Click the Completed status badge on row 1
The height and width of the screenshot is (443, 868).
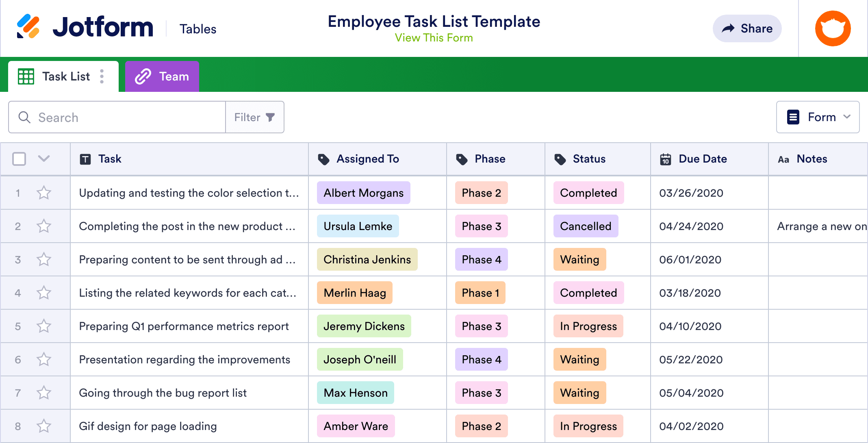588,192
